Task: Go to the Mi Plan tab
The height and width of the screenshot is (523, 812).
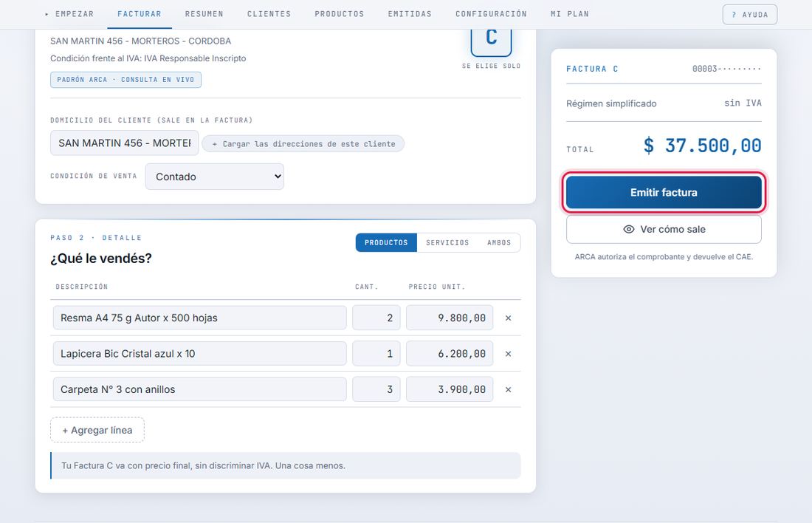Action: point(570,14)
